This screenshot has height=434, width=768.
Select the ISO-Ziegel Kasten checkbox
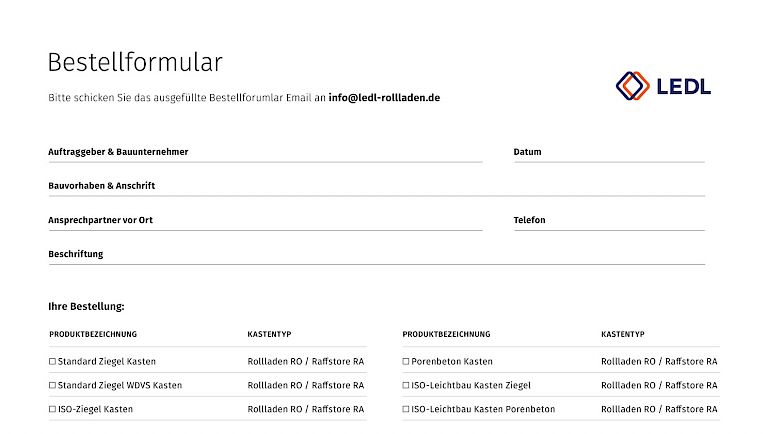[x=53, y=409]
